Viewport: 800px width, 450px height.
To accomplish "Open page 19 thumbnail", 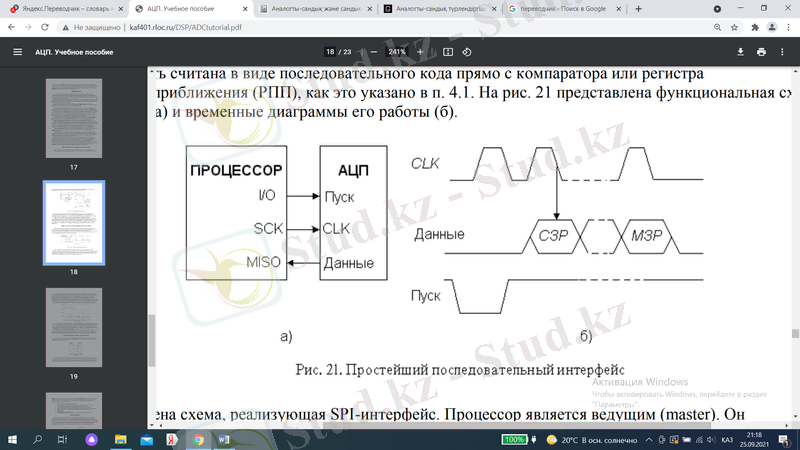I will tap(74, 328).
